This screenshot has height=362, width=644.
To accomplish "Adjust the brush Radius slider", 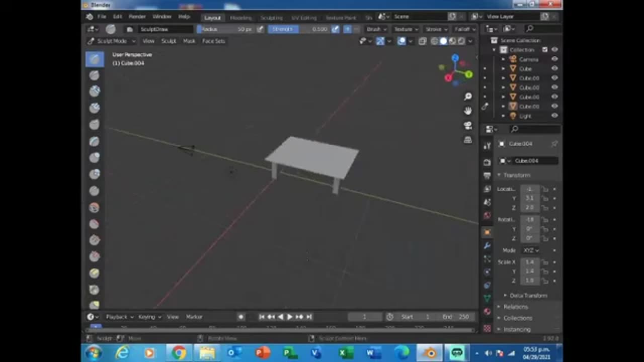I will (x=226, y=29).
